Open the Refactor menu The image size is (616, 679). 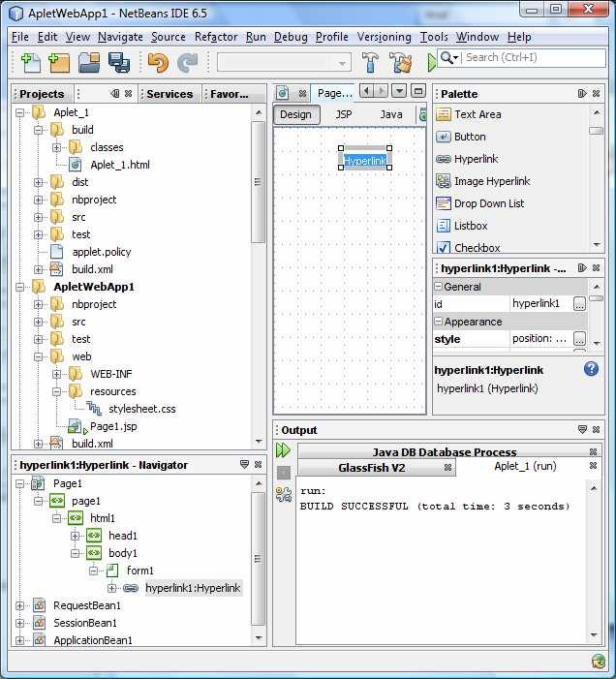(x=216, y=37)
